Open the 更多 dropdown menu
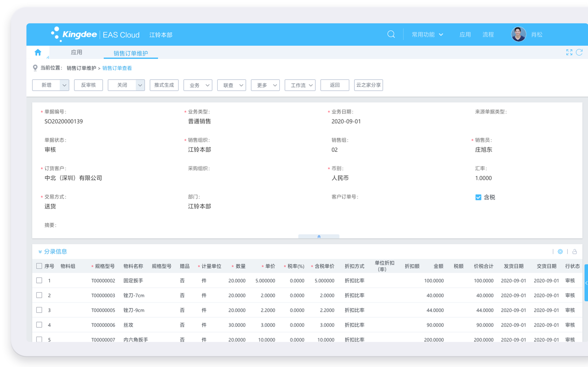This screenshot has width=588, height=367. point(265,85)
